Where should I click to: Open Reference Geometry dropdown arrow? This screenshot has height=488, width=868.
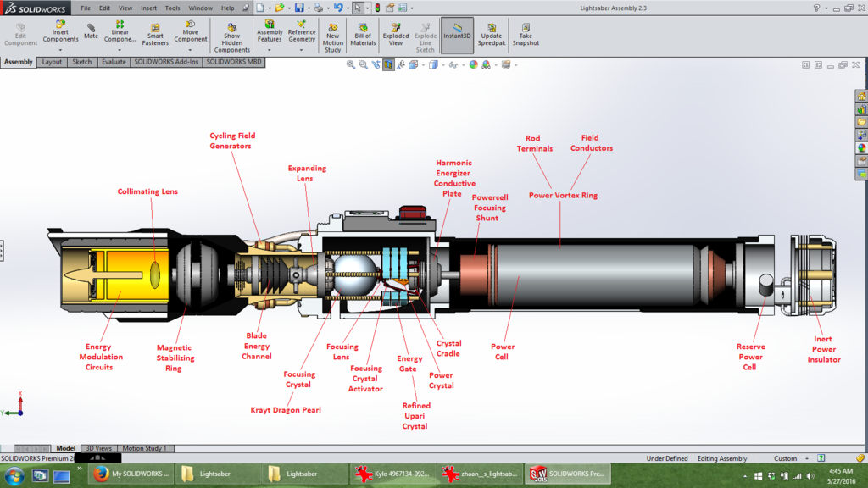pyautogui.click(x=301, y=50)
